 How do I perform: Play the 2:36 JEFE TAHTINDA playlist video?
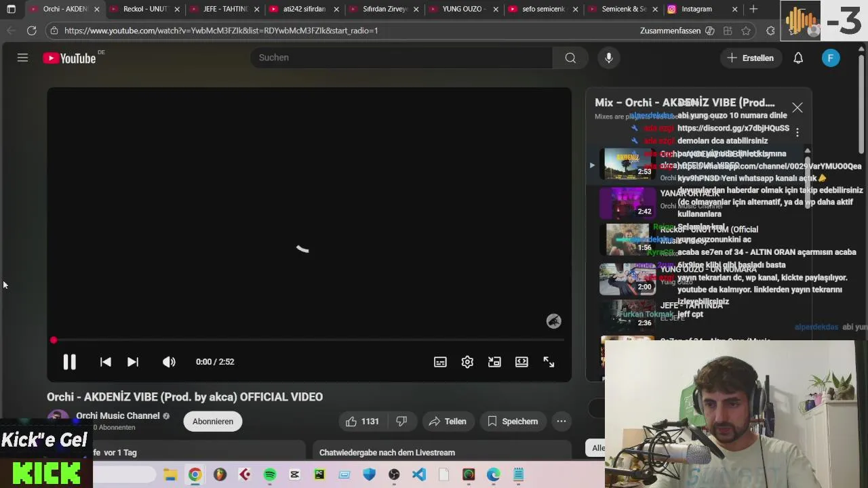[x=628, y=314]
